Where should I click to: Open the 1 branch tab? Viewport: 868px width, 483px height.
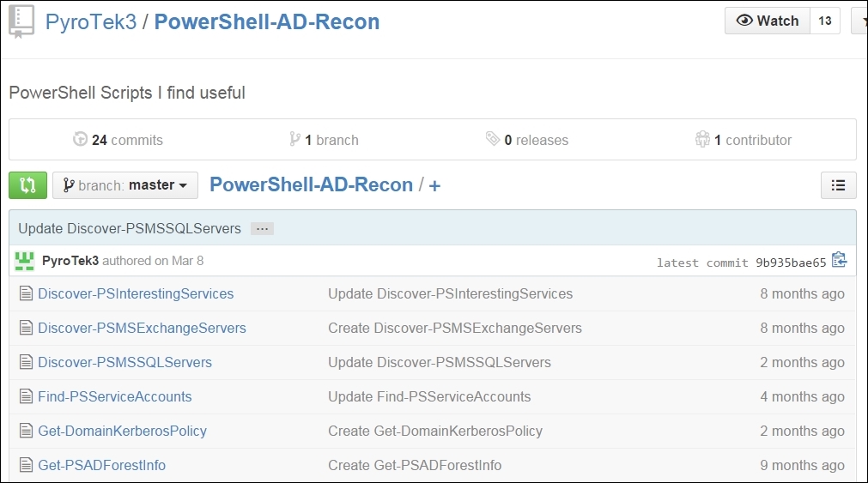[325, 140]
